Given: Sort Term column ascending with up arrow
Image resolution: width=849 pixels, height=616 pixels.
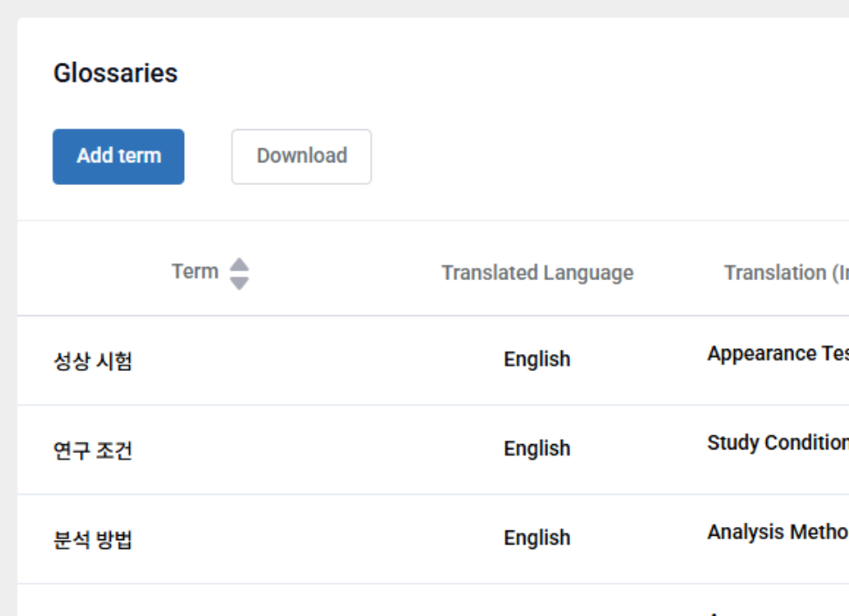Looking at the screenshot, I should (x=239, y=265).
